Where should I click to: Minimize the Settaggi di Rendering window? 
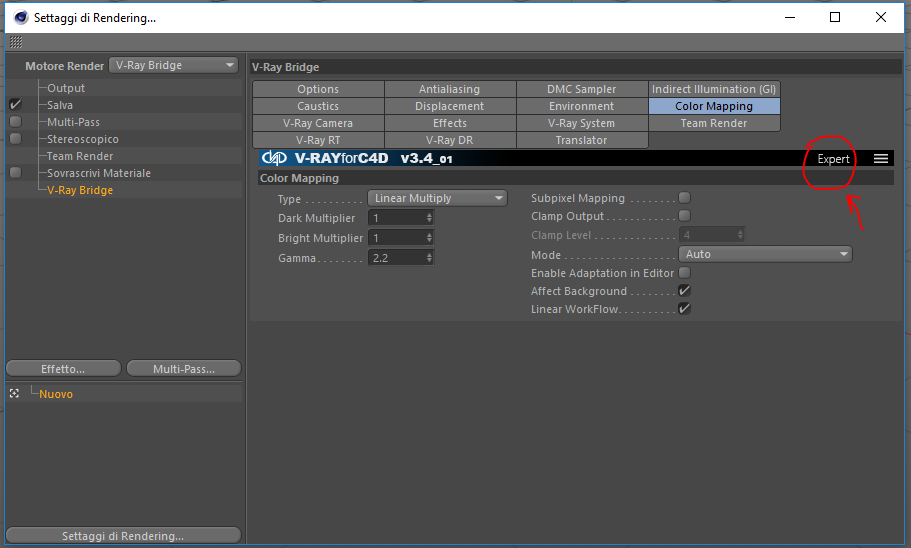[790, 17]
